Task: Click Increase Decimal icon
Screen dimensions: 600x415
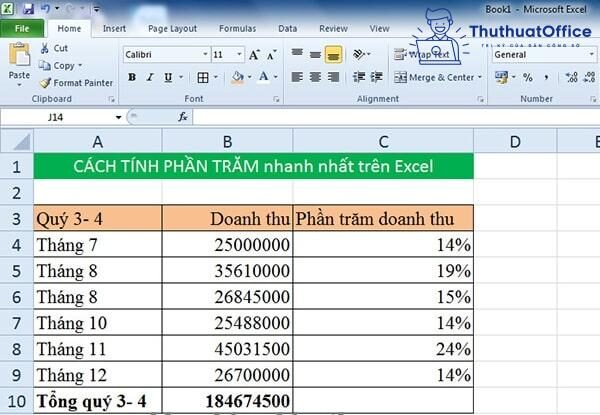Action: pos(572,77)
